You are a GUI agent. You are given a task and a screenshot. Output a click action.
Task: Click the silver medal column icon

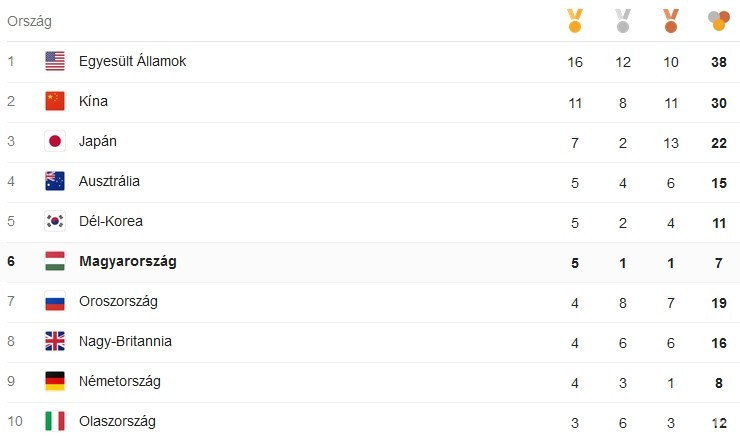point(623,20)
